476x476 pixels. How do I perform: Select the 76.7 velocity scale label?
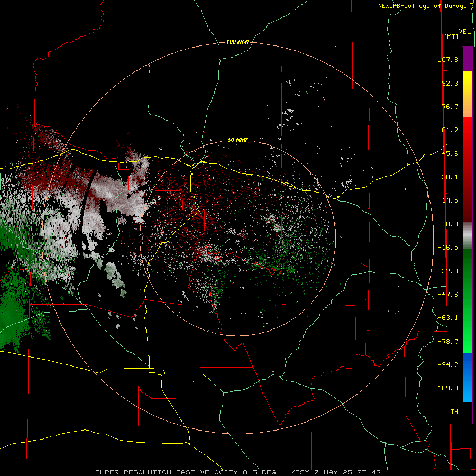pos(450,106)
